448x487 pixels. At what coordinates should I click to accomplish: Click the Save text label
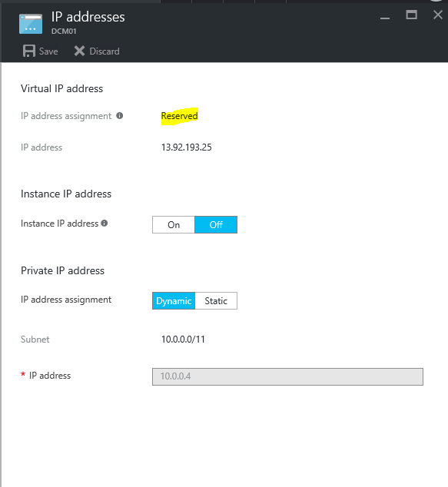pyautogui.click(x=48, y=51)
